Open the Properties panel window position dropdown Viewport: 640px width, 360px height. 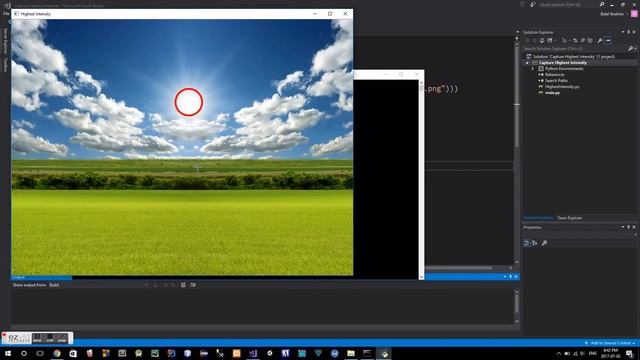623,227
